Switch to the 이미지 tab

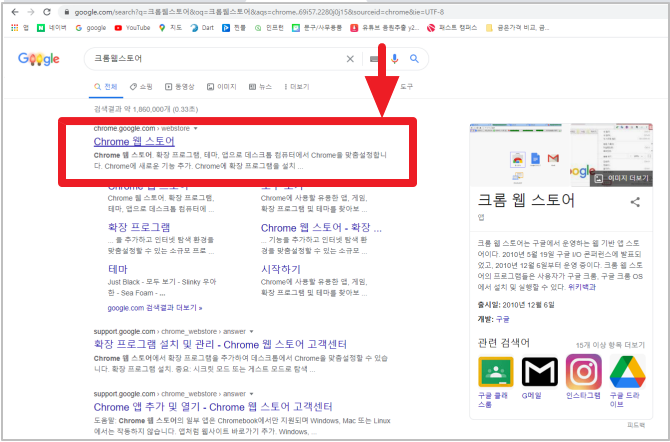pos(221,87)
